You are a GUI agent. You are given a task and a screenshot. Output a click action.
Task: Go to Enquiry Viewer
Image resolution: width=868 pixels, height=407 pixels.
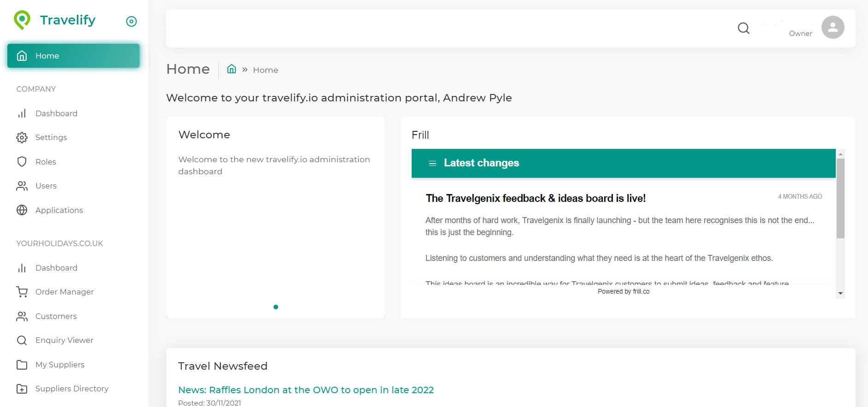coord(64,340)
